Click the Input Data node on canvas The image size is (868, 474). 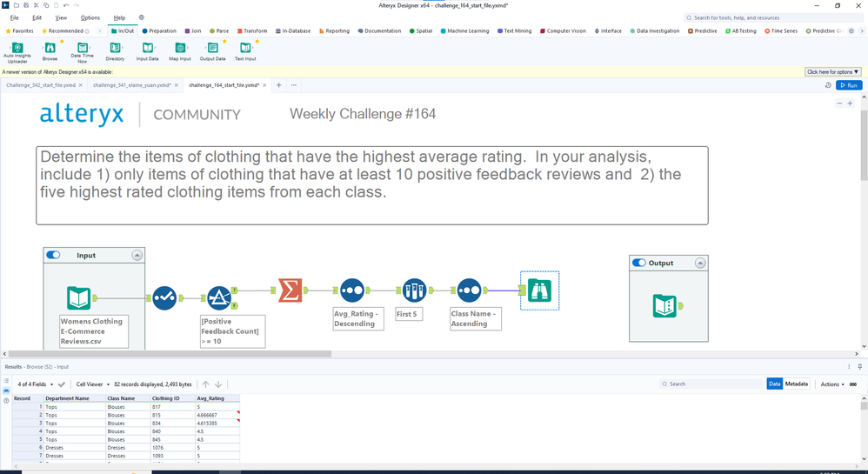(x=78, y=298)
